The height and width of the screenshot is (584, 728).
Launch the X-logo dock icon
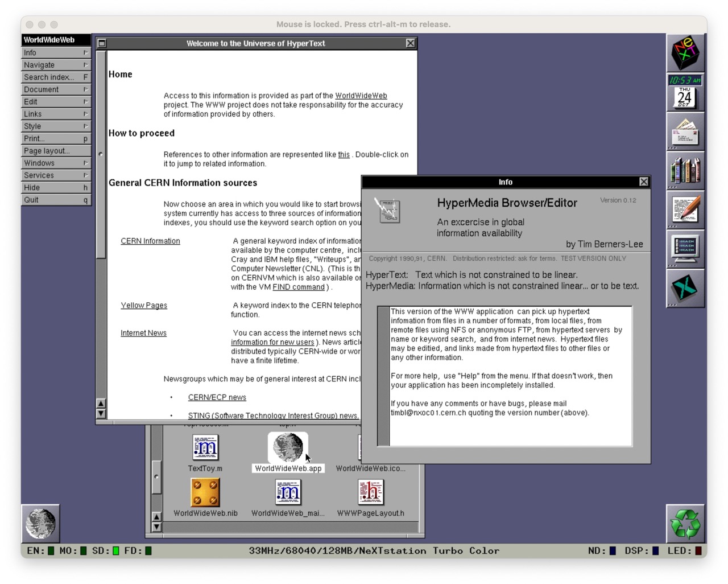[685, 289]
